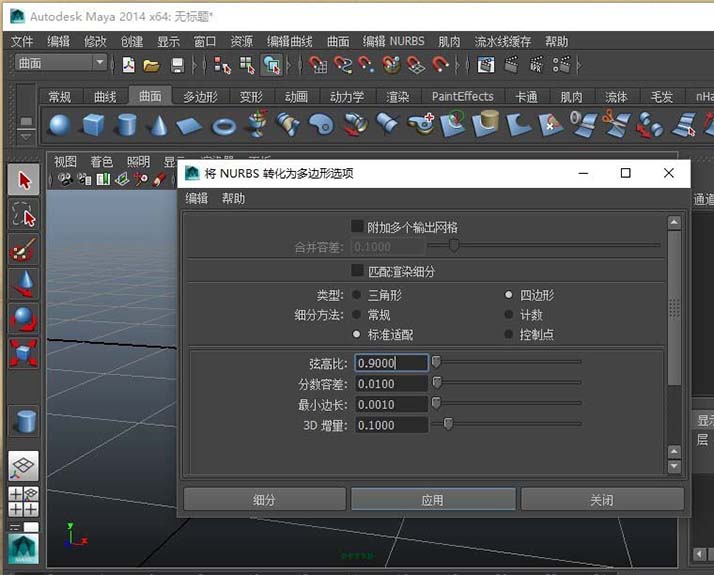
Task: Toggle the 匹配渲染细分 checkbox
Action: [358, 271]
